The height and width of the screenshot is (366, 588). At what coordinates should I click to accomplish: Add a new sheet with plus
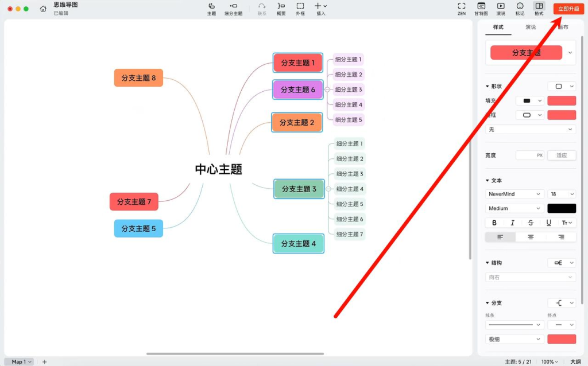click(44, 361)
